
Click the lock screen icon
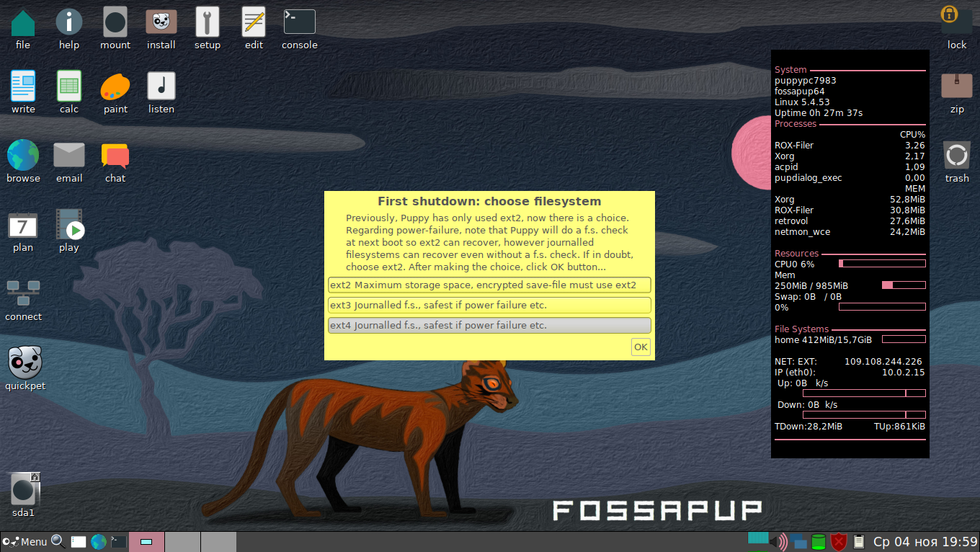pos(957,20)
